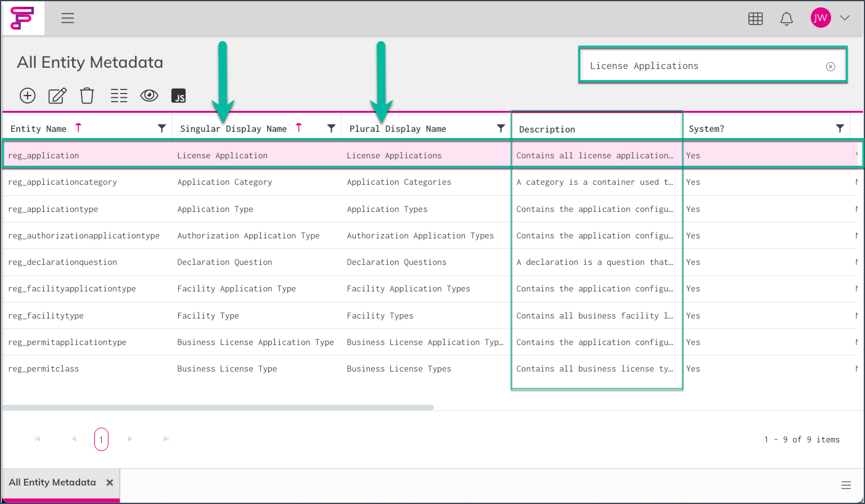The width and height of the screenshot is (865, 504).
Task: Open the field list icon in the toolbar
Action: [118, 96]
